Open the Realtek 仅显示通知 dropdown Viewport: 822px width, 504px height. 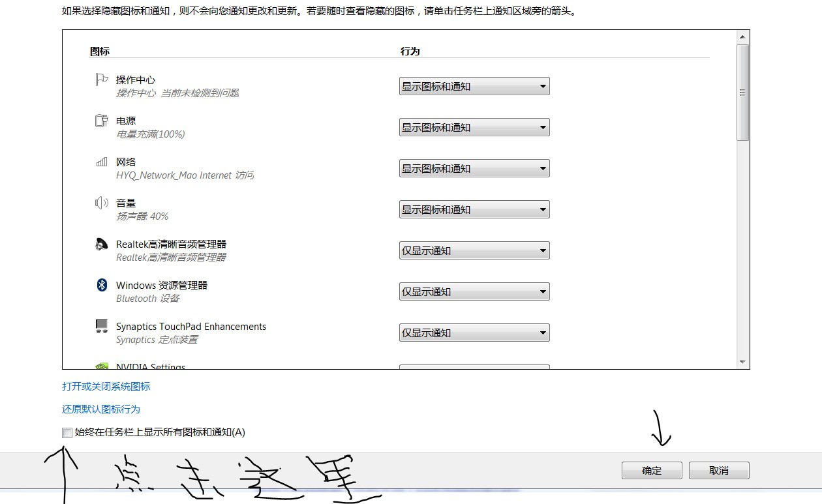(474, 250)
